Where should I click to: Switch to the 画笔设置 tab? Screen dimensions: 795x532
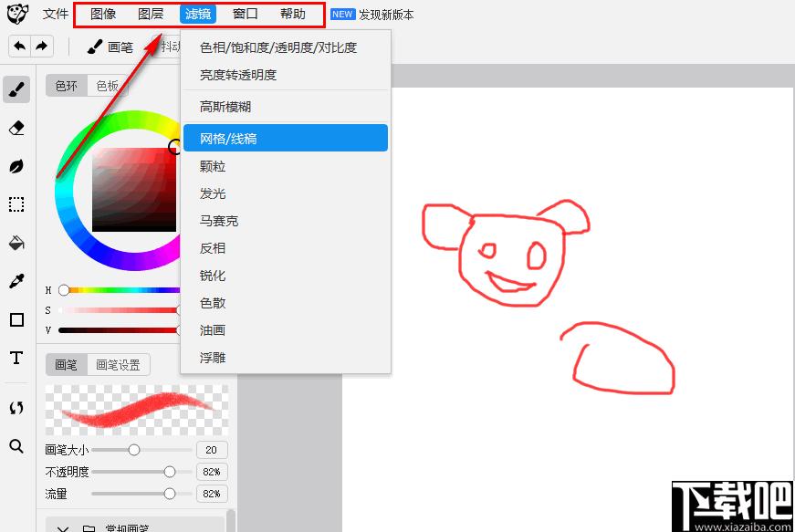pyautogui.click(x=118, y=365)
